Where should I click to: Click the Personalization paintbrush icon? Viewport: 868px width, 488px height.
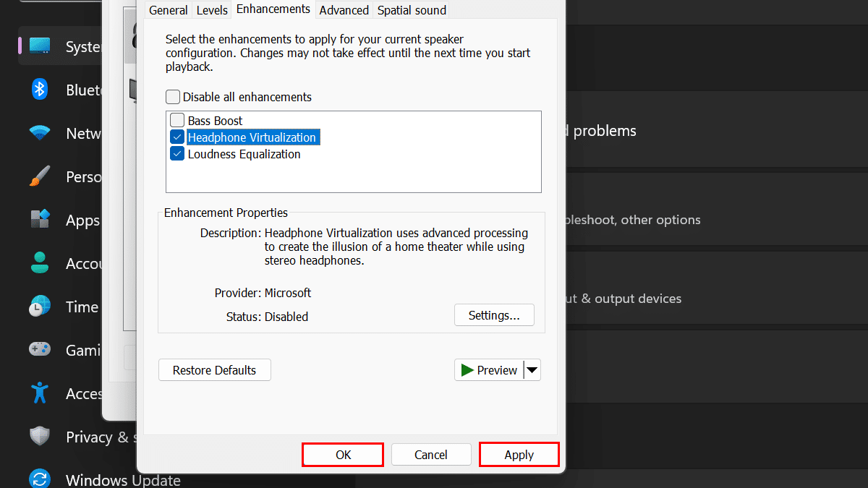pyautogui.click(x=40, y=176)
